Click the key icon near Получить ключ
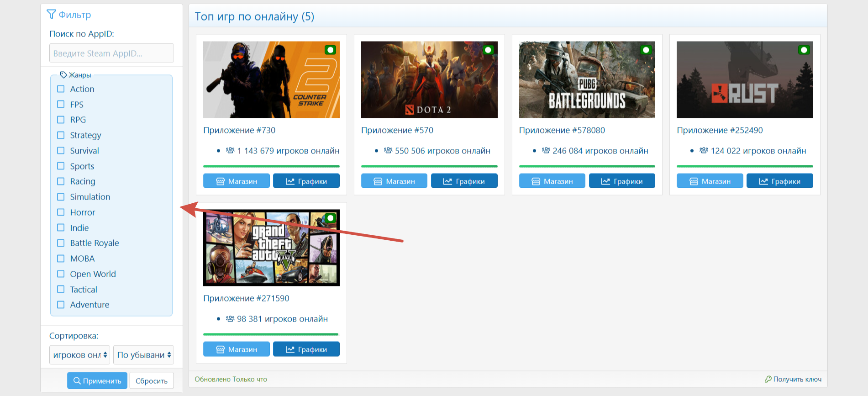This screenshot has width=868, height=396. (x=768, y=379)
